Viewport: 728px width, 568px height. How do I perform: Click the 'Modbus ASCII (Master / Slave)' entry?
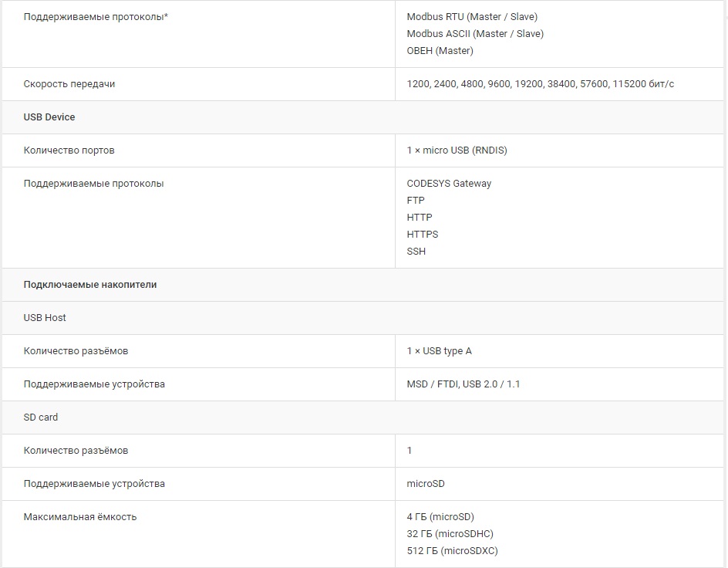coord(475,33)
